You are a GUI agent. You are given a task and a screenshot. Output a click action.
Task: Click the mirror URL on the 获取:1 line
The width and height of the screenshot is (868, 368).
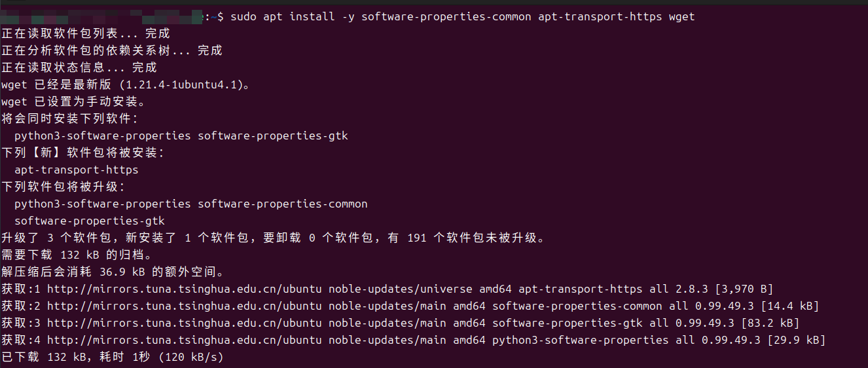click(184, 289)
